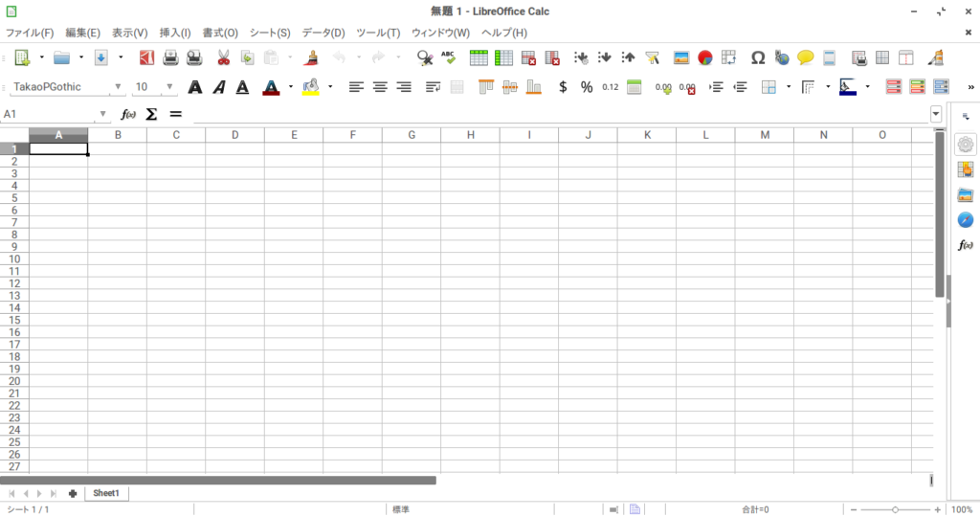Toggle italic text formatting

219,87
